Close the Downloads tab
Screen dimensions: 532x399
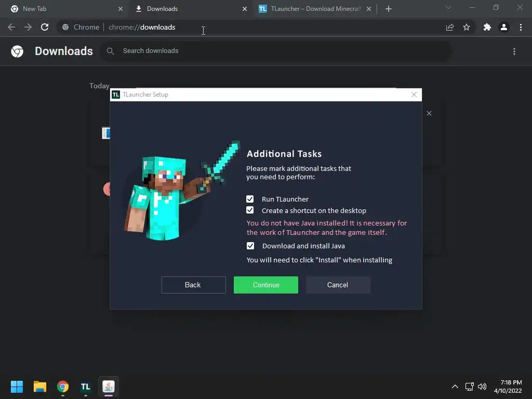pos(245,9)
